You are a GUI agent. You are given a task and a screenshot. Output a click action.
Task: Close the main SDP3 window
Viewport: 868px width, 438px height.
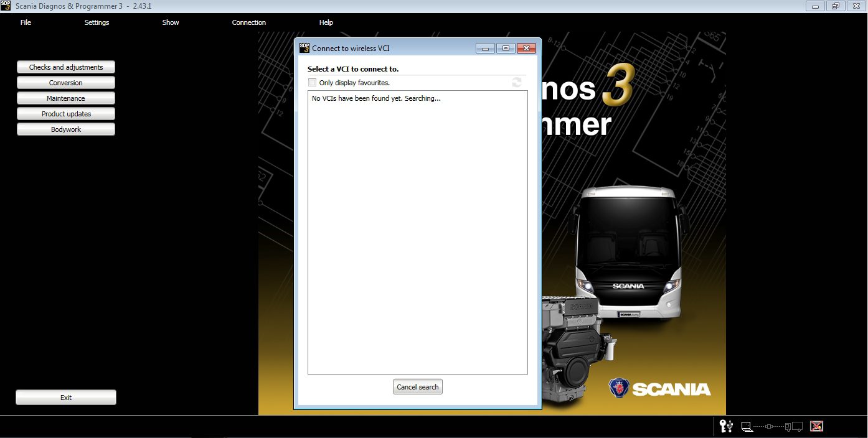[x=856, y=6]
